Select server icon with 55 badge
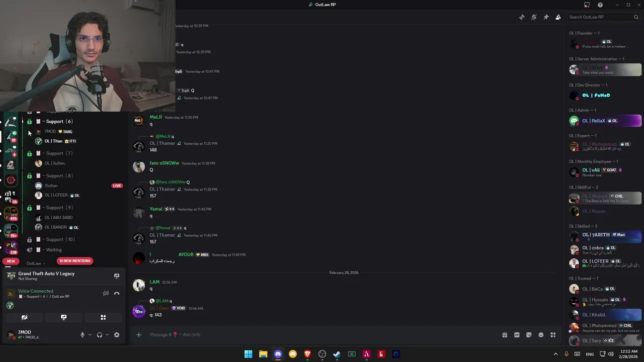The height and width of the screenshot is (362, 644). 11,197
